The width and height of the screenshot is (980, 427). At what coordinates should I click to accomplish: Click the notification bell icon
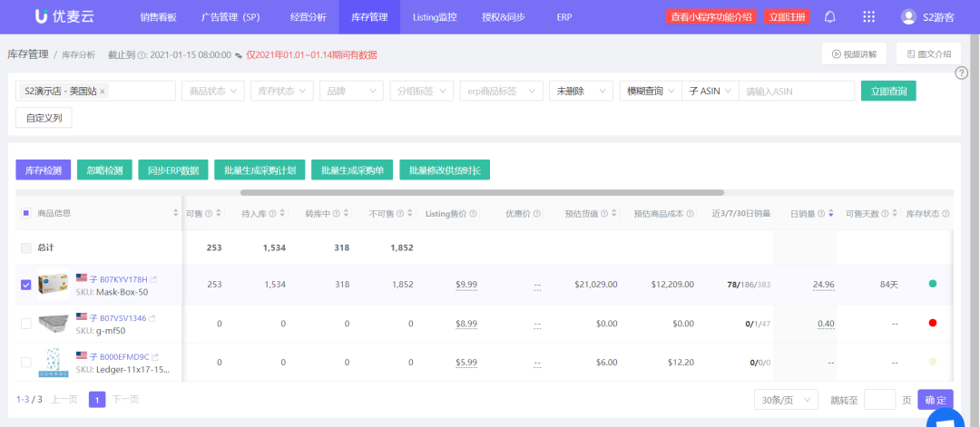point(829,16)
